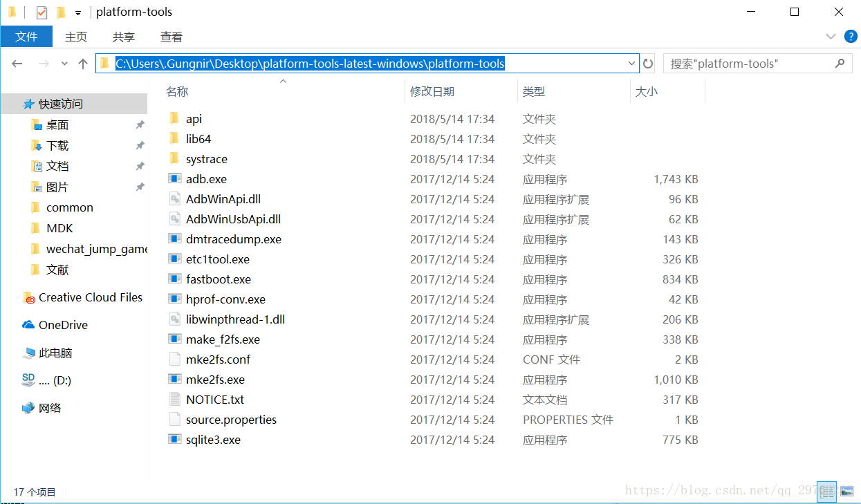Open the systrace folder
Screen dimensions: 861x504
(207, 158)
